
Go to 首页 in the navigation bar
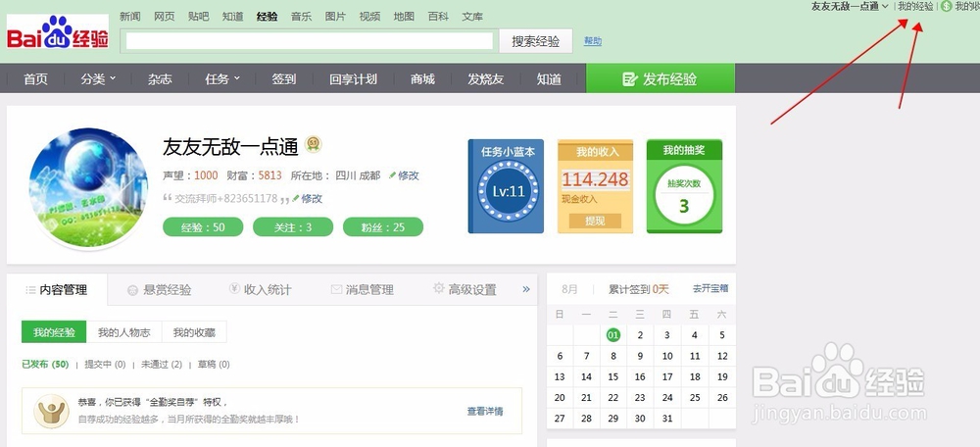[35, 78]
